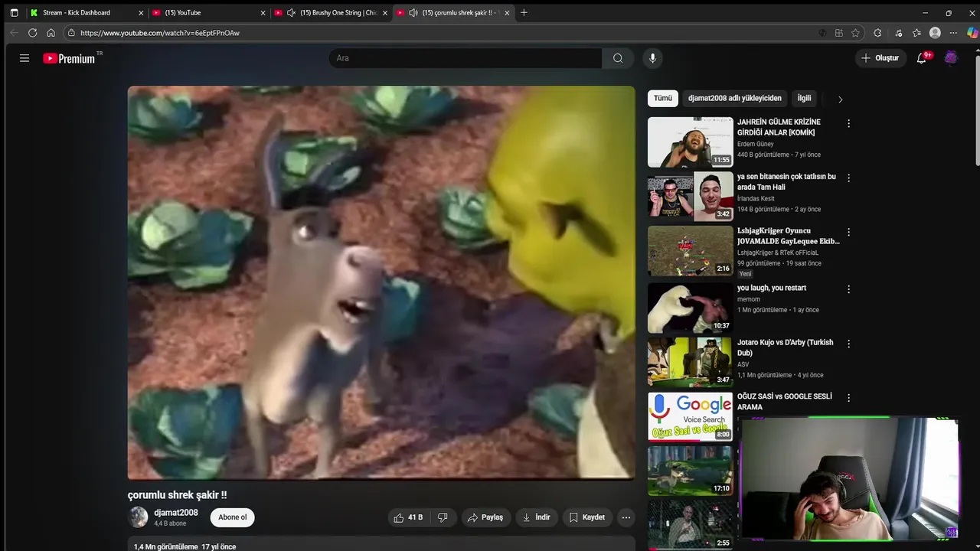Unmute the Brushy One String tab
The width and height of the screenshot is (980, 551).
tap(291, 12)
